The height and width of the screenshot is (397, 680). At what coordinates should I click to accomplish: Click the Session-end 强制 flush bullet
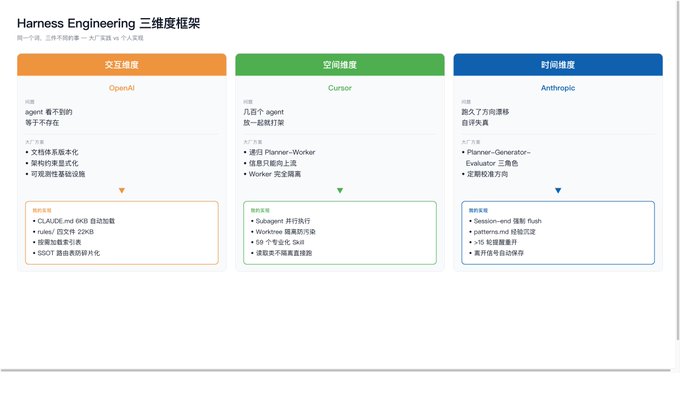pos(505,221)
